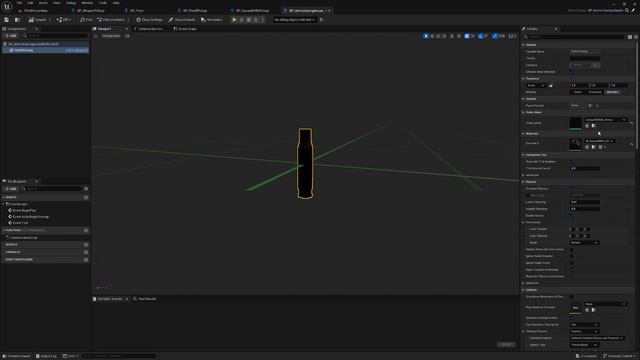The height and width of the screenshot is (360, 640).
Task: Open the Output Log
Action: point(46,356)
